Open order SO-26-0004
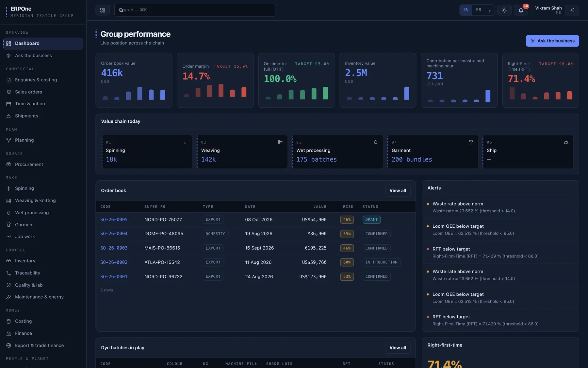 (x=114, y=234)
